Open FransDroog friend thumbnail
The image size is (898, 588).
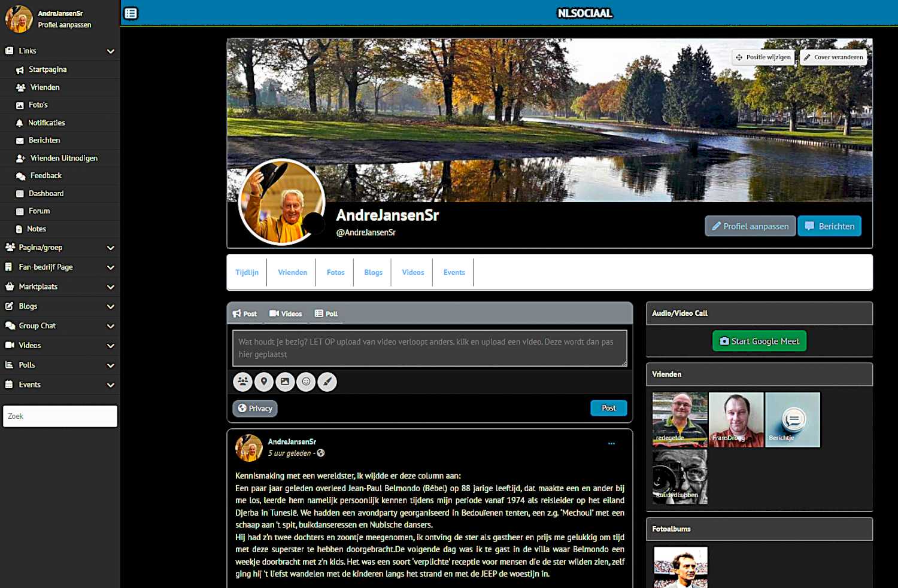pyautogui.click(x=736, y=420)
